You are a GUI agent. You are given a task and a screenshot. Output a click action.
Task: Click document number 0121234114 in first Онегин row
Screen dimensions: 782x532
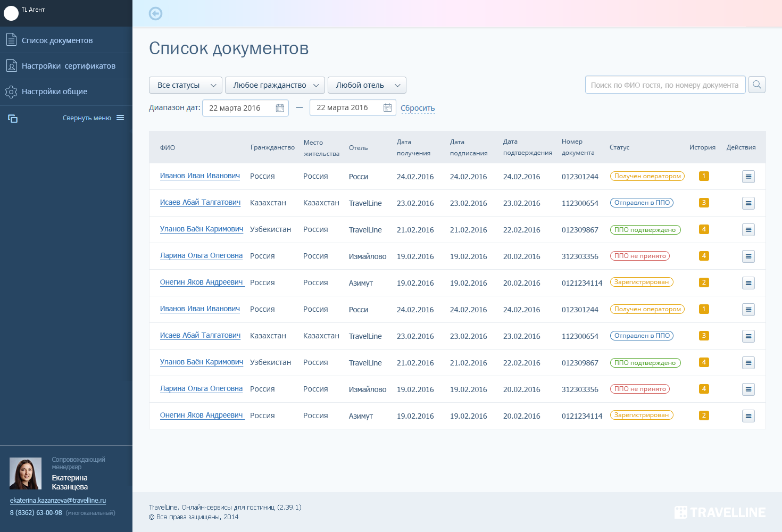pyautogui.click(x=582, y=283)
